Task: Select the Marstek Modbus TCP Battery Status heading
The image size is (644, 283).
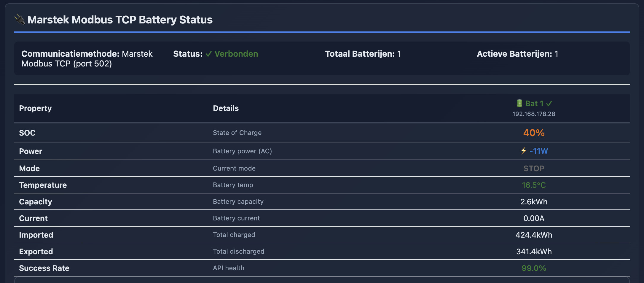Action: pyautogui.click(x=120, y=20)
